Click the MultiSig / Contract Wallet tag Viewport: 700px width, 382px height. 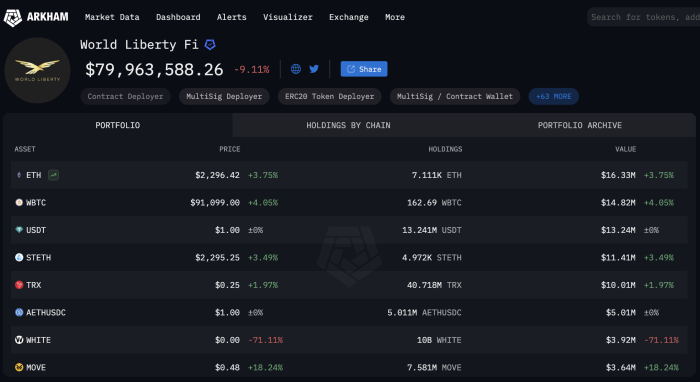(x=455, y=96)
